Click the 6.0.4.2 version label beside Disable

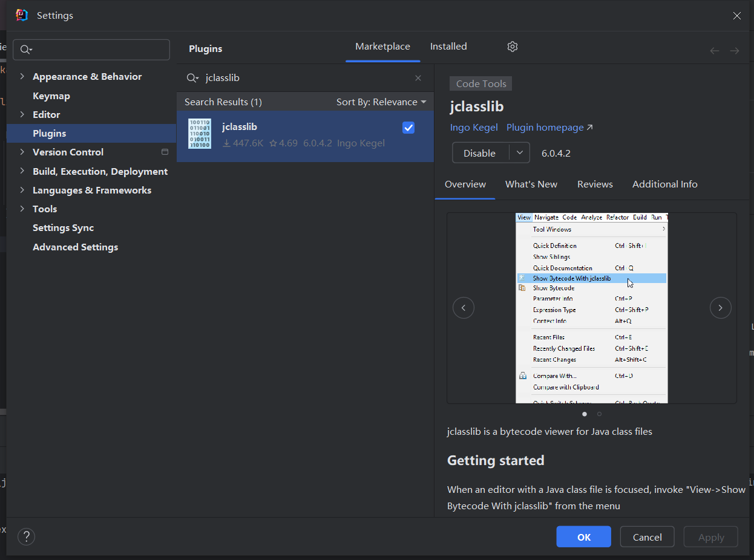coord(556,153)
